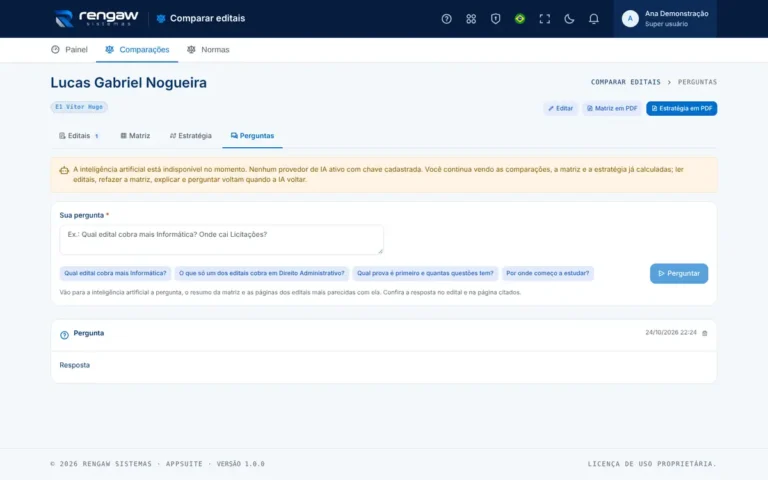The image size is (768, 480).
Task: Click the Versão 1.0.0 footer text
Action: coord(240,464)
